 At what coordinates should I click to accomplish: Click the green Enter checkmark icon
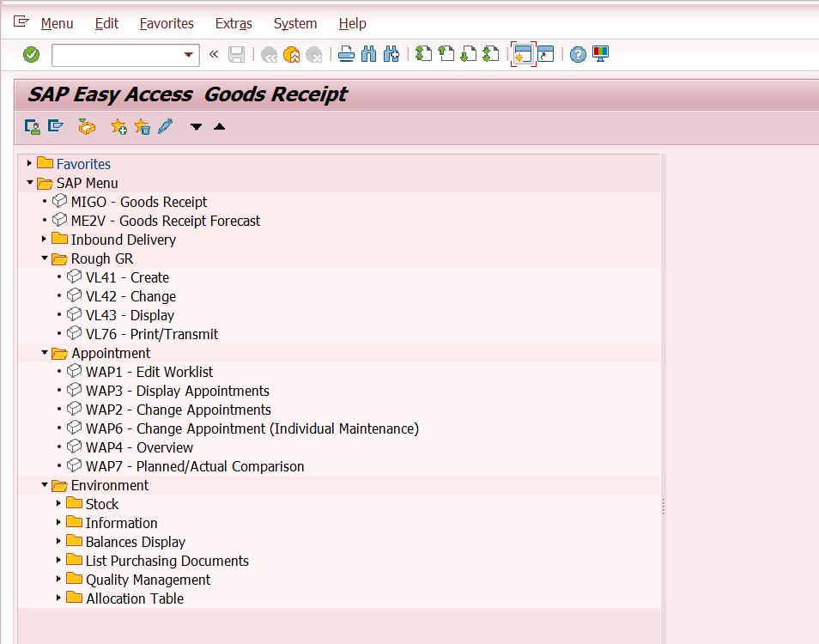(x=32, y=55)
